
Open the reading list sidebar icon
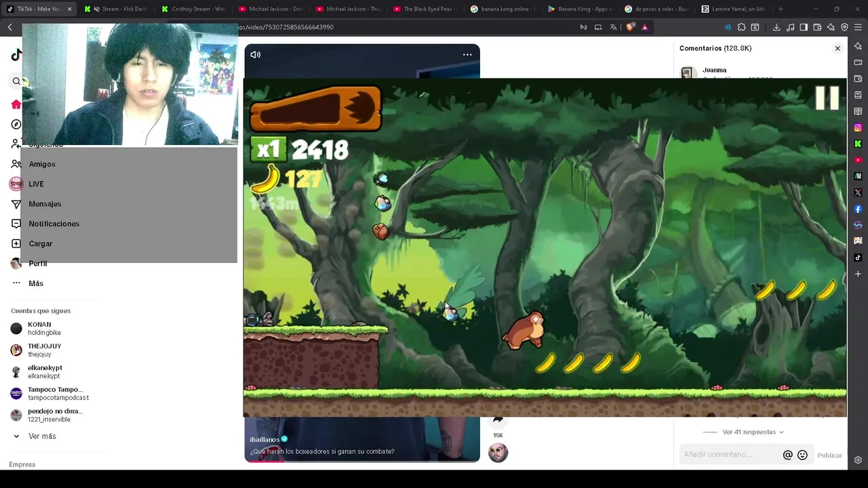[858, 111]
